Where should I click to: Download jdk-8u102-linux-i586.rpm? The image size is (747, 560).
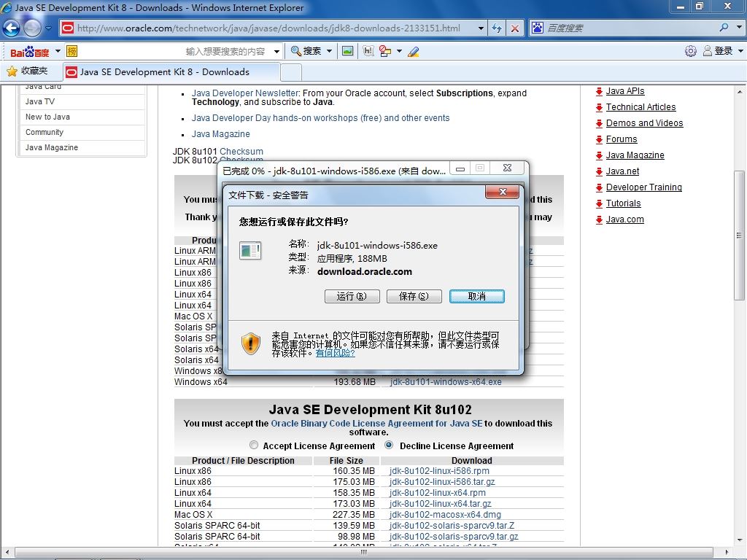[x=439, y=470]
